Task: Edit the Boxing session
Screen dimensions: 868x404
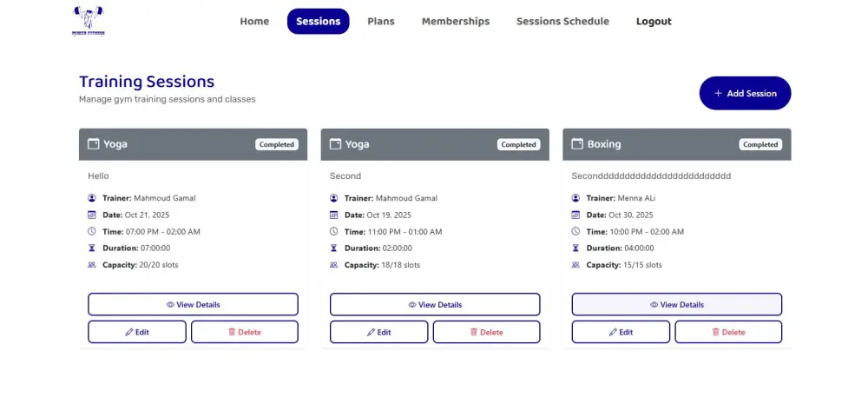Action: [621, 332]
